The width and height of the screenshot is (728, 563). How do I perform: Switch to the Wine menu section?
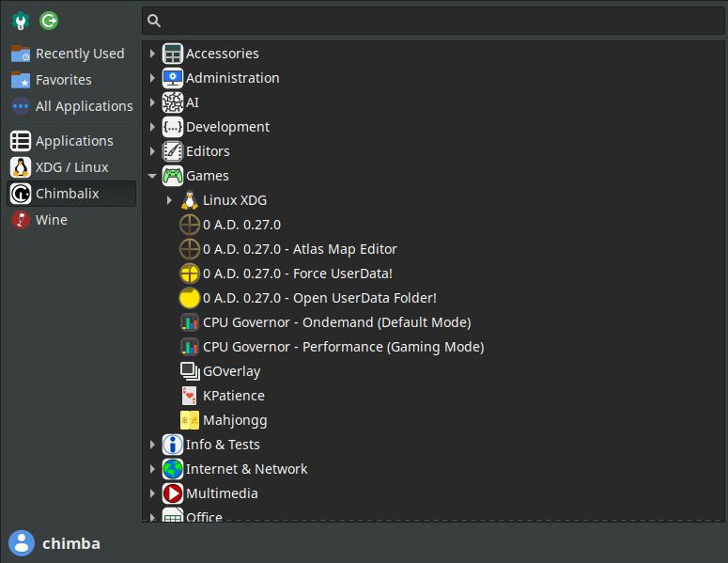tap(52, 220)
